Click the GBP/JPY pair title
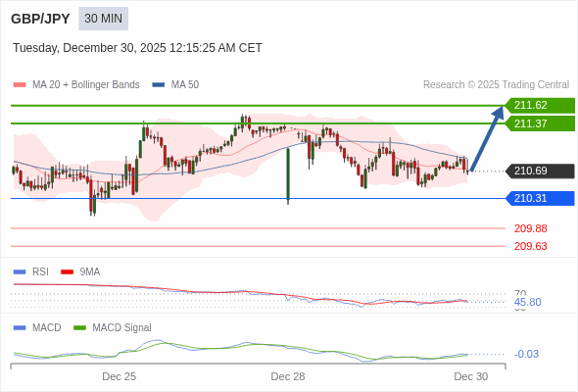 tap(40, 19)
